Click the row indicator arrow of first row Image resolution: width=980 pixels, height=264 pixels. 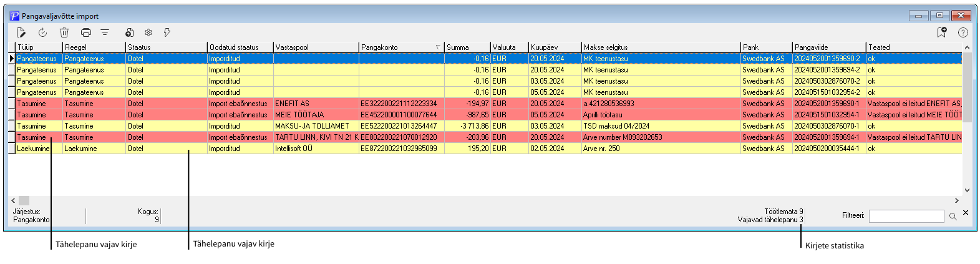tap(11, 59)
